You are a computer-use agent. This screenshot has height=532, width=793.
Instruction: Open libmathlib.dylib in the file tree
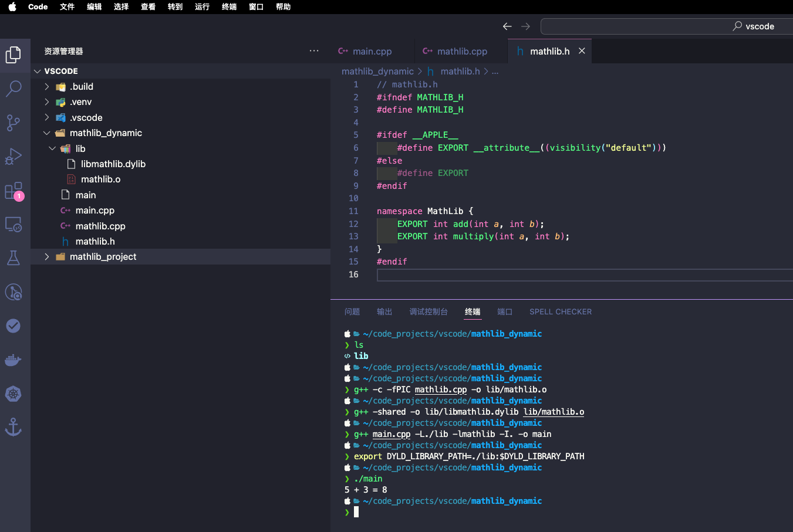click(x=113, y=164)
